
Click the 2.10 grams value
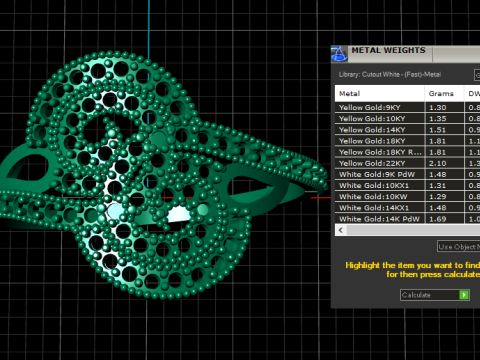(437, 164)
